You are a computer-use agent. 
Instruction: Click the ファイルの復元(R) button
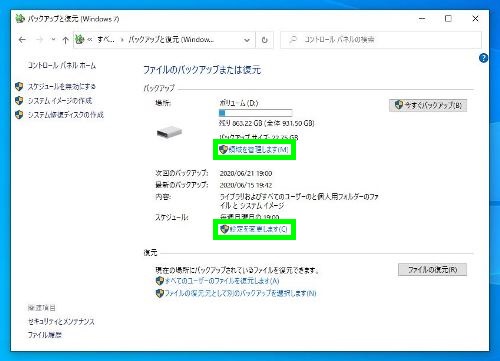pos(432,269)
